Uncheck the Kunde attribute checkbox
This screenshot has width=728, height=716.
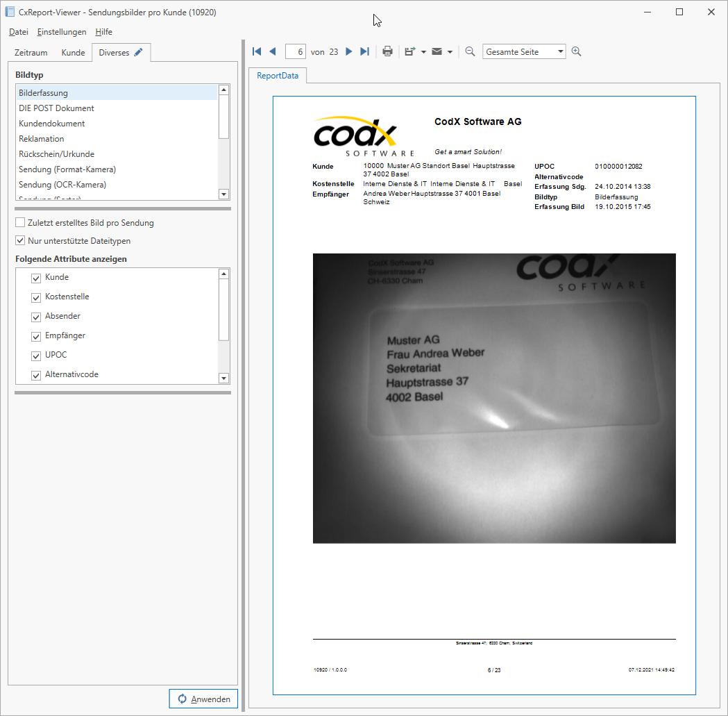point(36,278)
